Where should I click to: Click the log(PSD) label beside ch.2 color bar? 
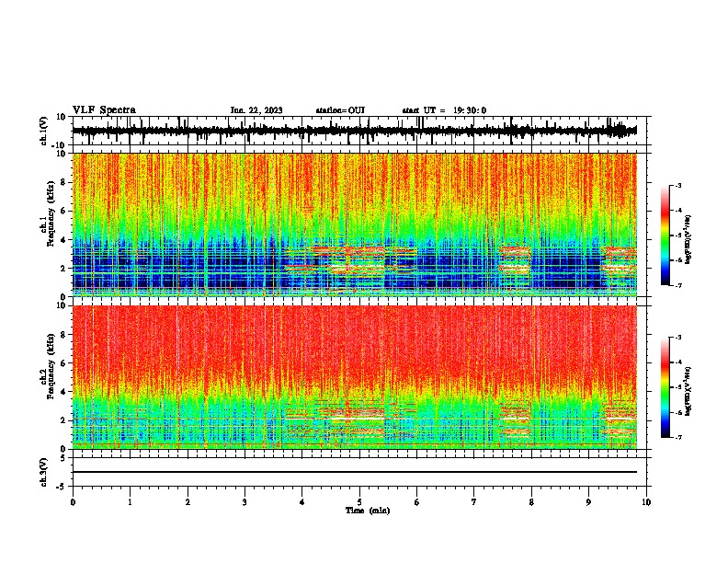point(688,391)
